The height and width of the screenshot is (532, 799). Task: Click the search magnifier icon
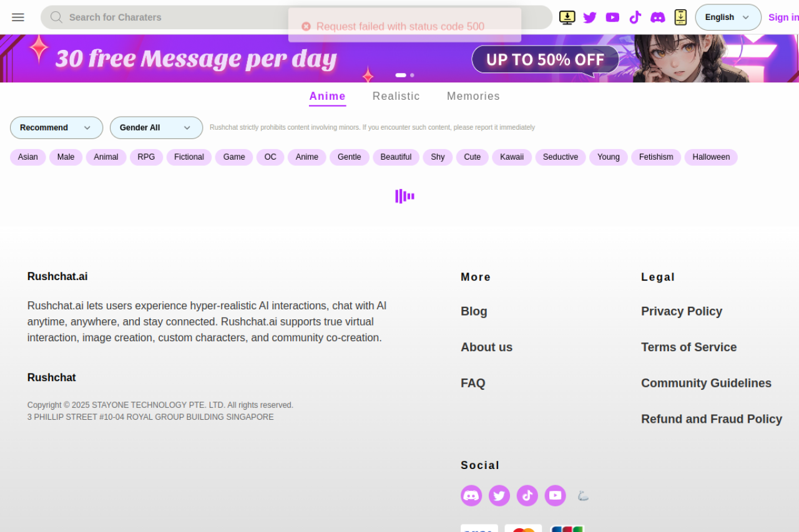click(56, 17)
